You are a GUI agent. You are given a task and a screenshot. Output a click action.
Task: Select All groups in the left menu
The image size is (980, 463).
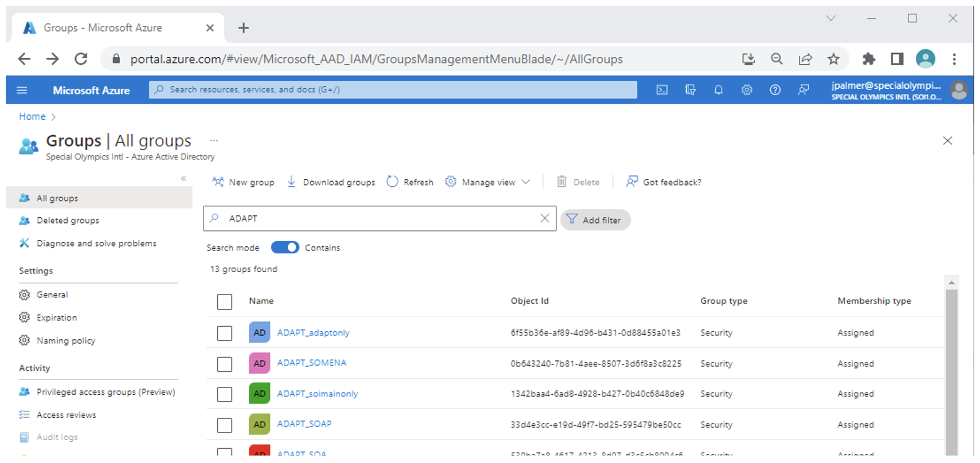tap(99, 198)
